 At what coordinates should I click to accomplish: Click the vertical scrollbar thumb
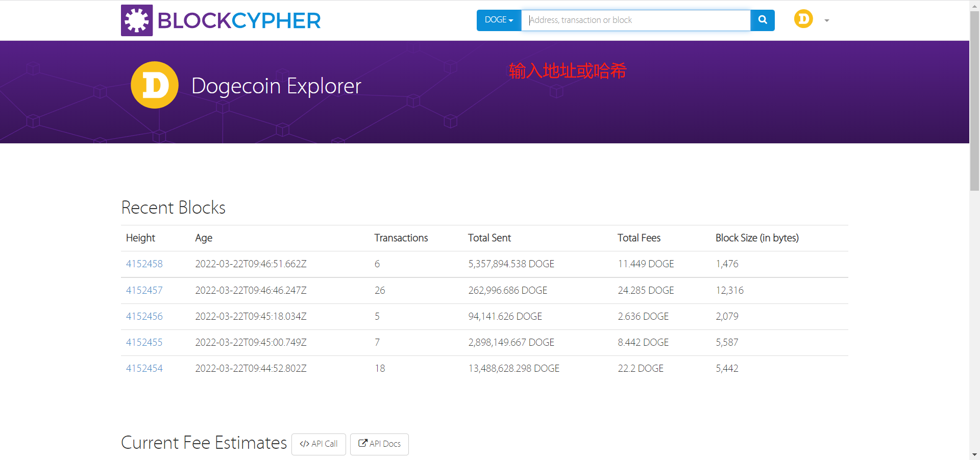pos(974,102)
